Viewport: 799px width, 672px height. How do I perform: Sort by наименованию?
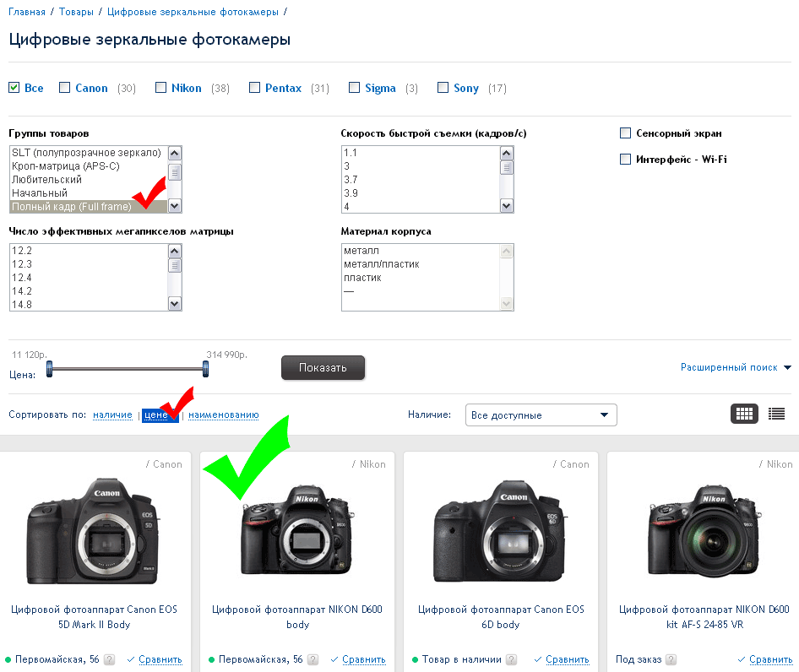point(223,415)
